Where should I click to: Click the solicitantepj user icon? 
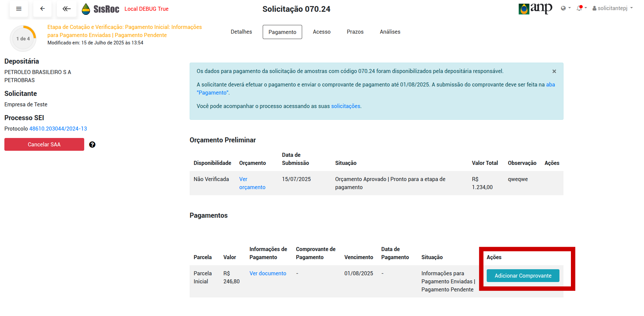(x=594, y=8)
